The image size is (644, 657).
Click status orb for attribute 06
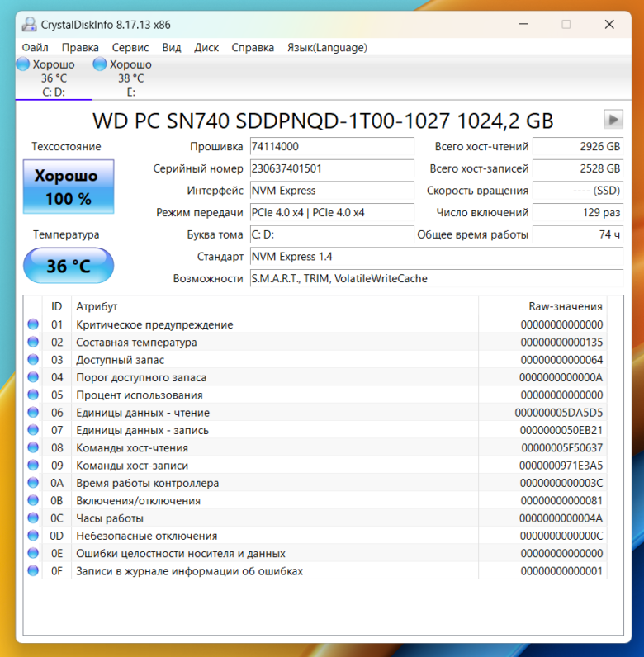33,413
